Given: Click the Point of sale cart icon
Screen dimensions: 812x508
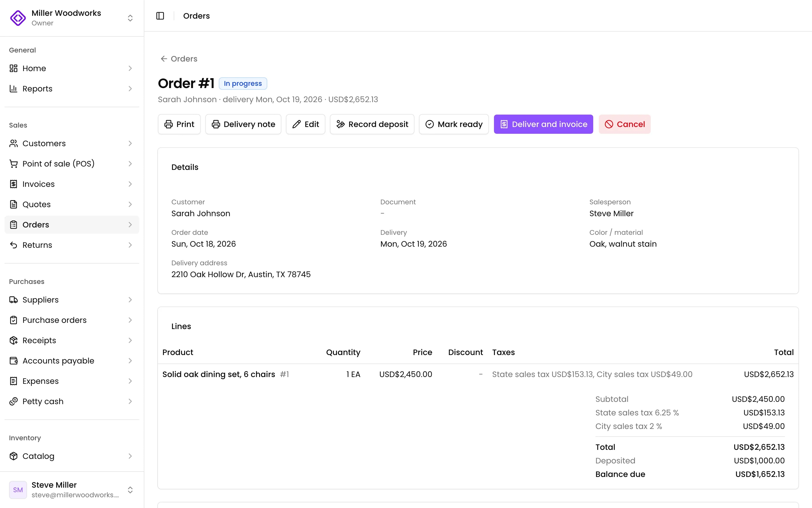Looking at the screenshot, I should (x=14, y=164).
